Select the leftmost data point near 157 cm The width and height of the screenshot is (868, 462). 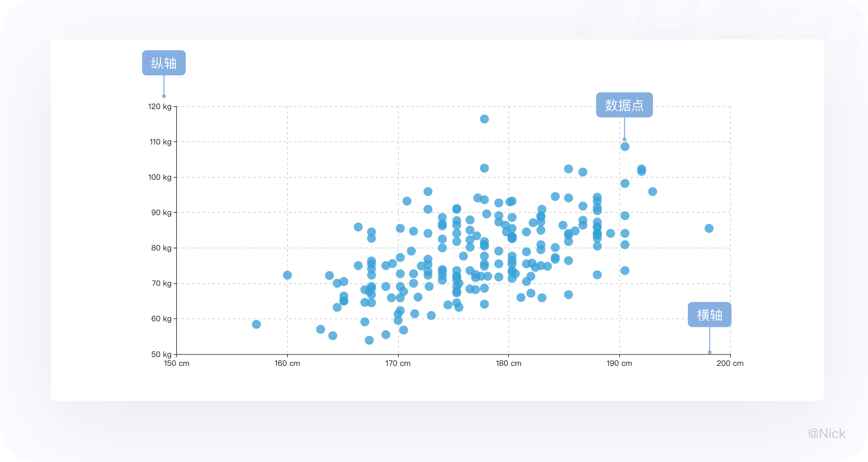pos(256,324)
